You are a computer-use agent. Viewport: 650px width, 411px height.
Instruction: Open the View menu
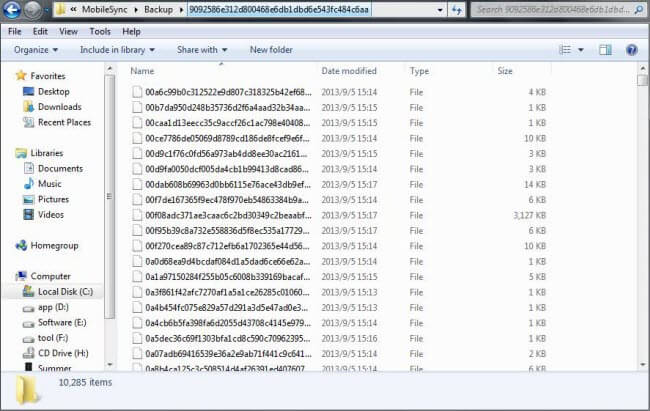[68, 32]
